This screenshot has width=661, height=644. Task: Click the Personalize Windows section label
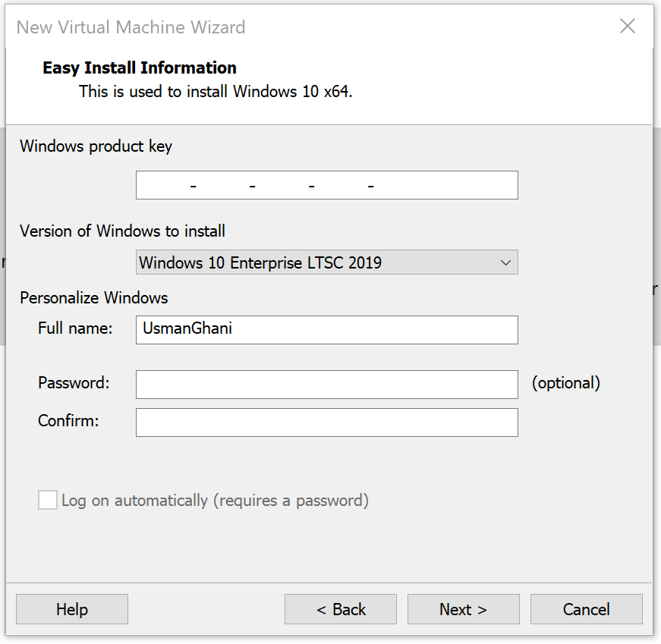93,298
